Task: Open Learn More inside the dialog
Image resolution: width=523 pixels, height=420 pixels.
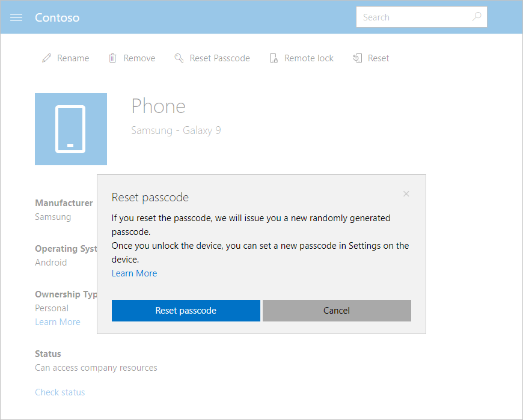Action: click(x=134, y=273)
